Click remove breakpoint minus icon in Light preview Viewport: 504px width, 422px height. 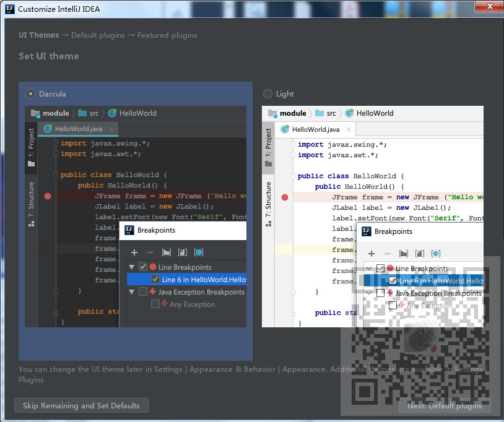coord(388,254)
